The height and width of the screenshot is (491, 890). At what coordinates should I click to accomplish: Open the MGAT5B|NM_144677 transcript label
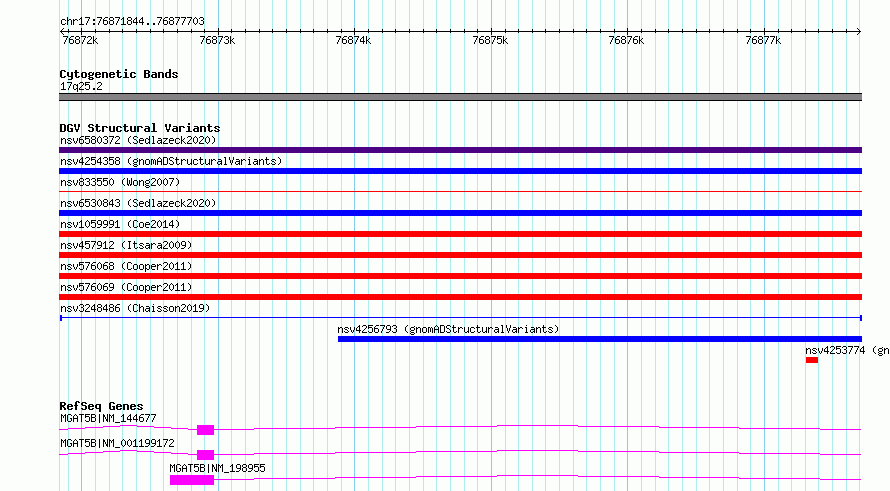[x=108, y=418]
